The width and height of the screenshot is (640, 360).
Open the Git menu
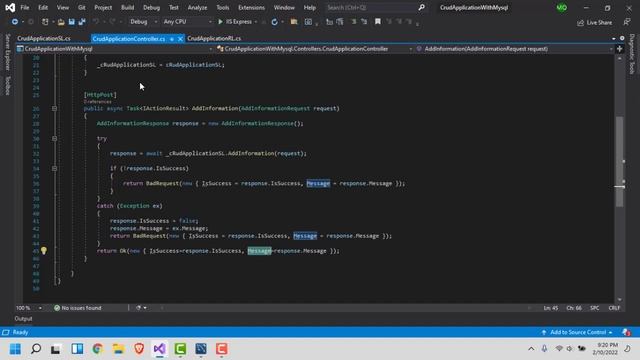tap(82, 7)
